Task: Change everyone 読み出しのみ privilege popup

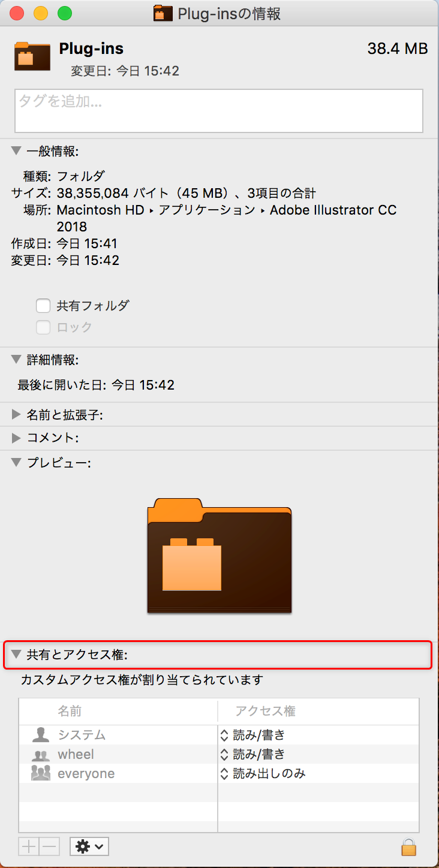Action: [x=263, y=773]
